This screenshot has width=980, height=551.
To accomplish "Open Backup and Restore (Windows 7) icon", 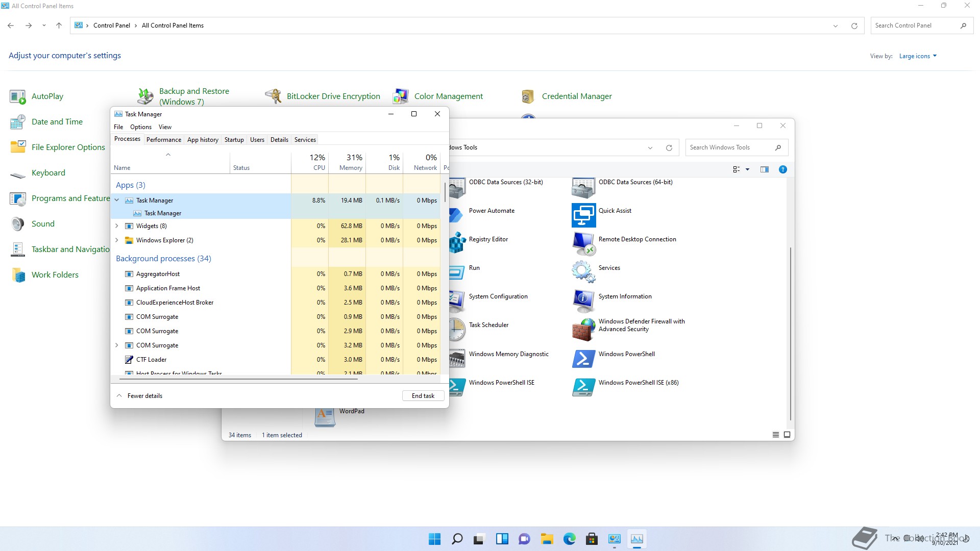I will [145, 96].
